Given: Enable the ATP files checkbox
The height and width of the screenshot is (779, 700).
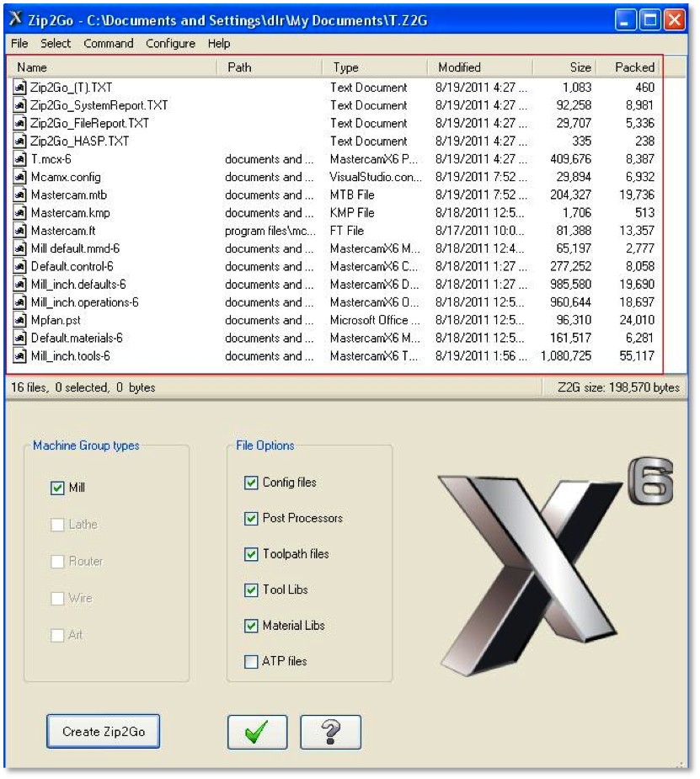Looking at the screenshot, I should [251, 661].
